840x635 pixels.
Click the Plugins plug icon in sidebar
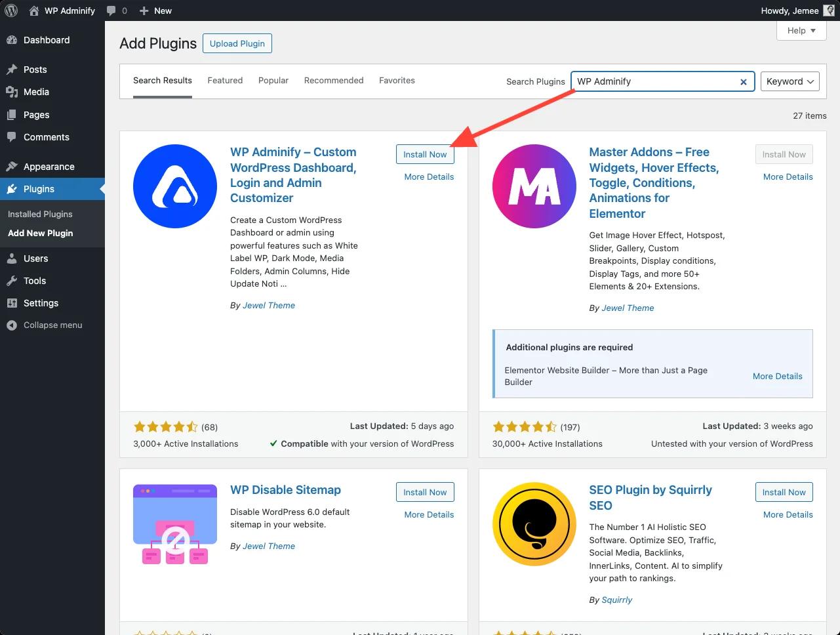(12, 189)
